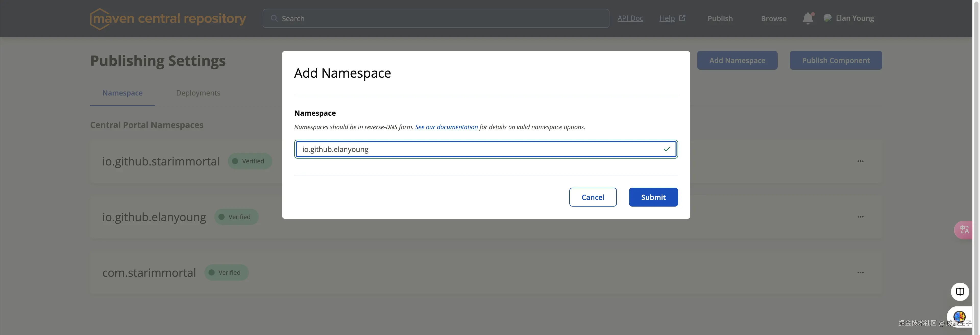
Task: Click the Elan Young account avatar
Action: [x=828, y=18]
